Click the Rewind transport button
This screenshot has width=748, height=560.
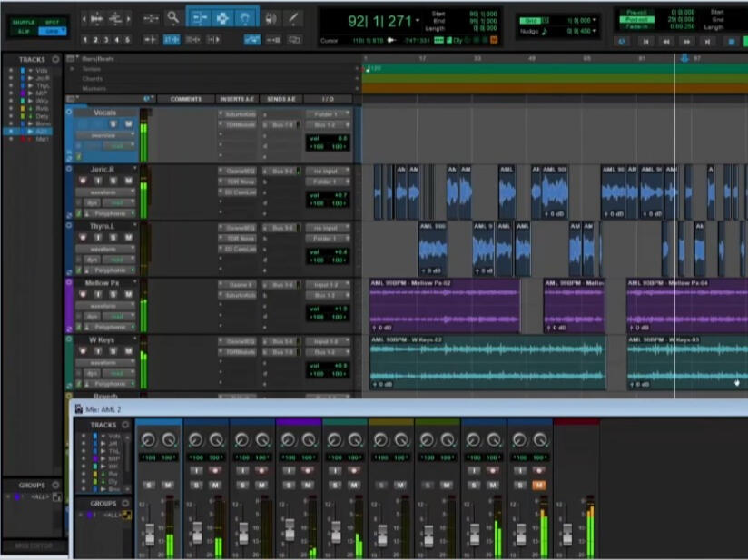click(666, 42)
